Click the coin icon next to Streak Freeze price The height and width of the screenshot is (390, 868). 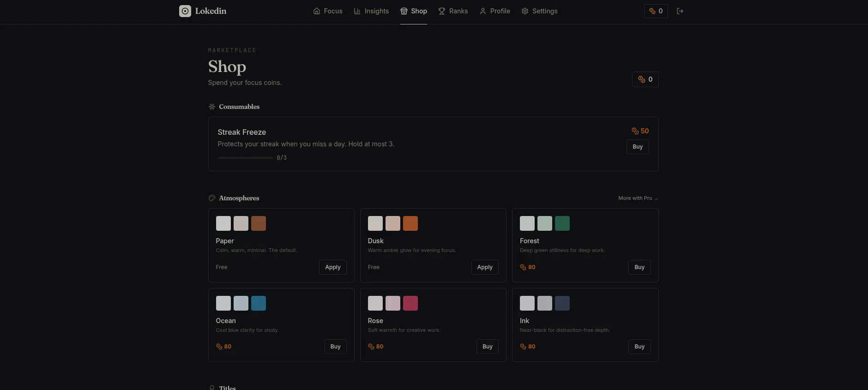[x=635, y=131]
